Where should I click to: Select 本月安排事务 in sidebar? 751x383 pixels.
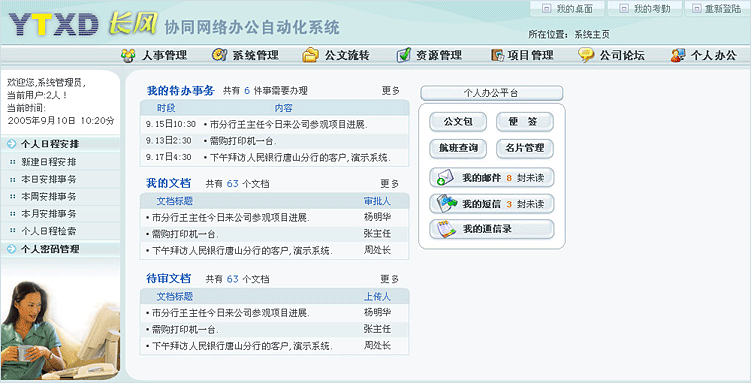pos(48,214)
